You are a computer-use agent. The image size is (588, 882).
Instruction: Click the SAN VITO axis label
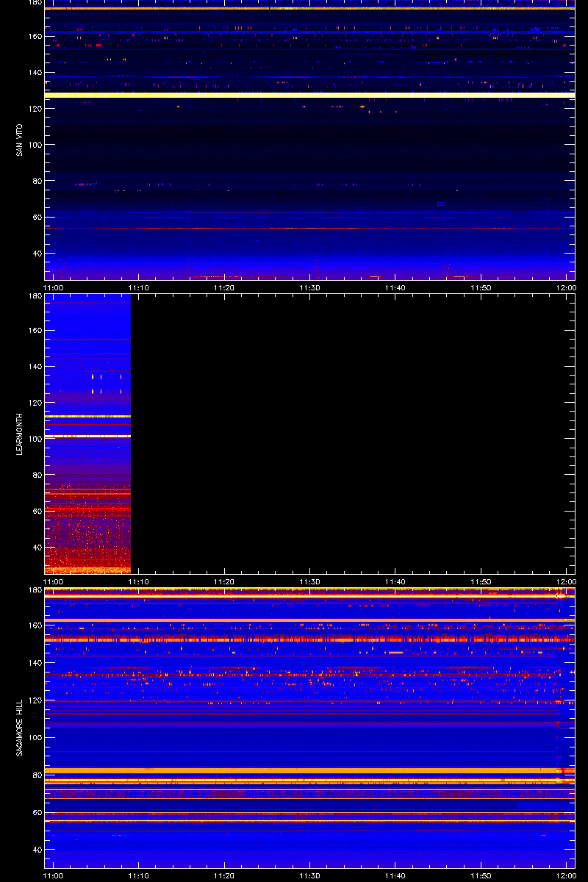[20, 140]
